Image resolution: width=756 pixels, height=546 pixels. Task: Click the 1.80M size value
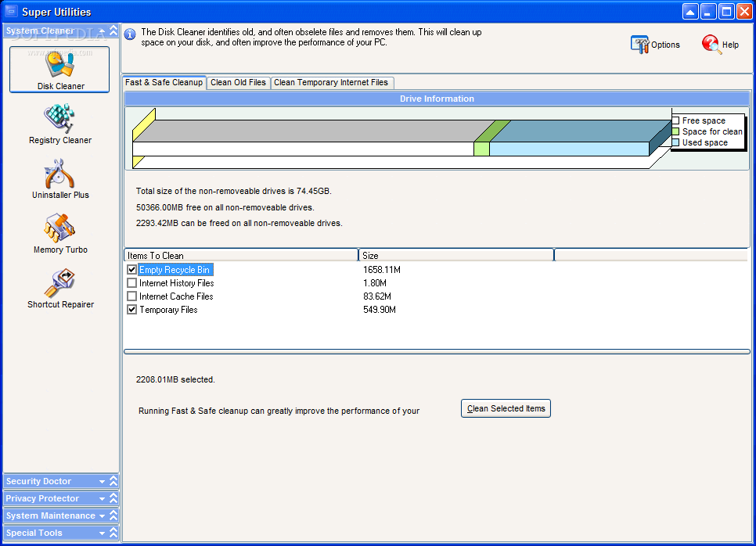coord(375,283)
